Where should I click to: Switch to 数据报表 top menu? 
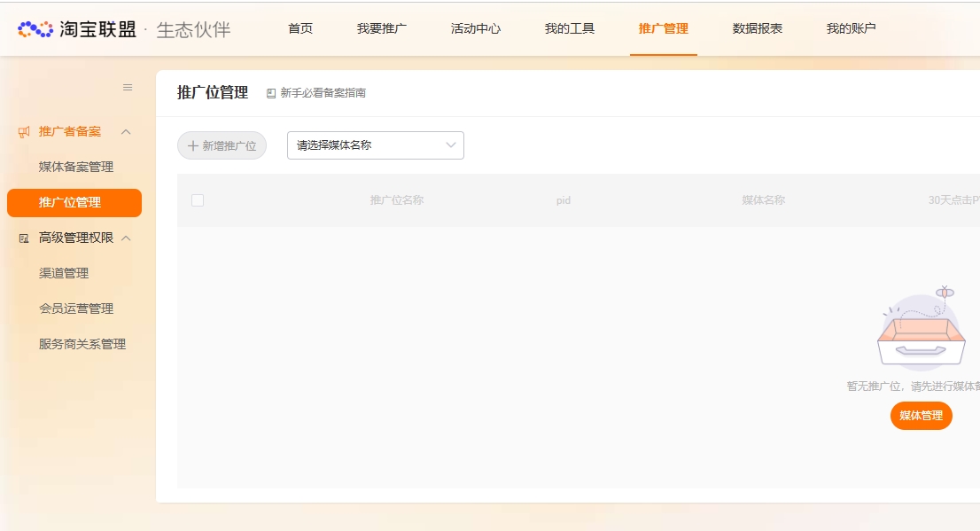[x=758, y=28]
